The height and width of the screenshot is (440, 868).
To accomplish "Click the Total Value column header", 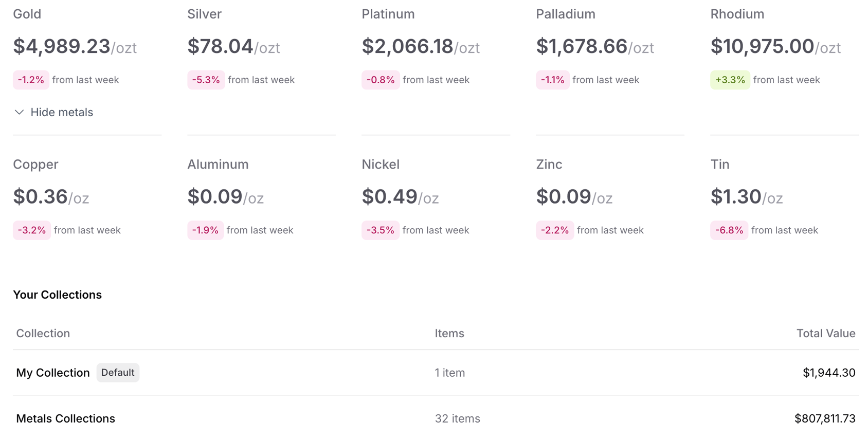I will [x=825, y=333].
